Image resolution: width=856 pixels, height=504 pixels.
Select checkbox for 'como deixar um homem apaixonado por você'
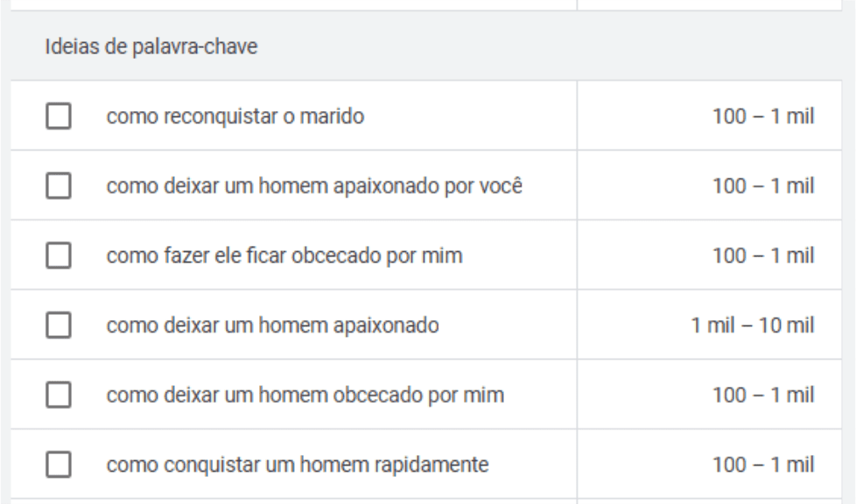58,185
